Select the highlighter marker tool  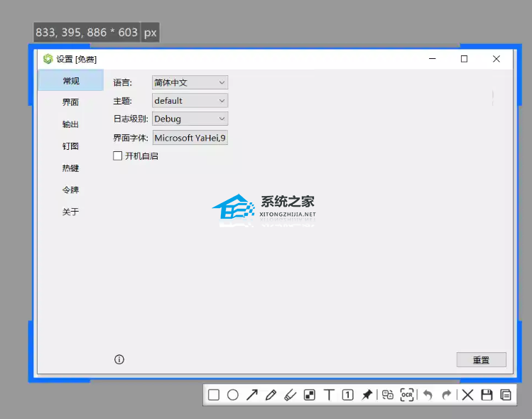(x=290, y=396)
